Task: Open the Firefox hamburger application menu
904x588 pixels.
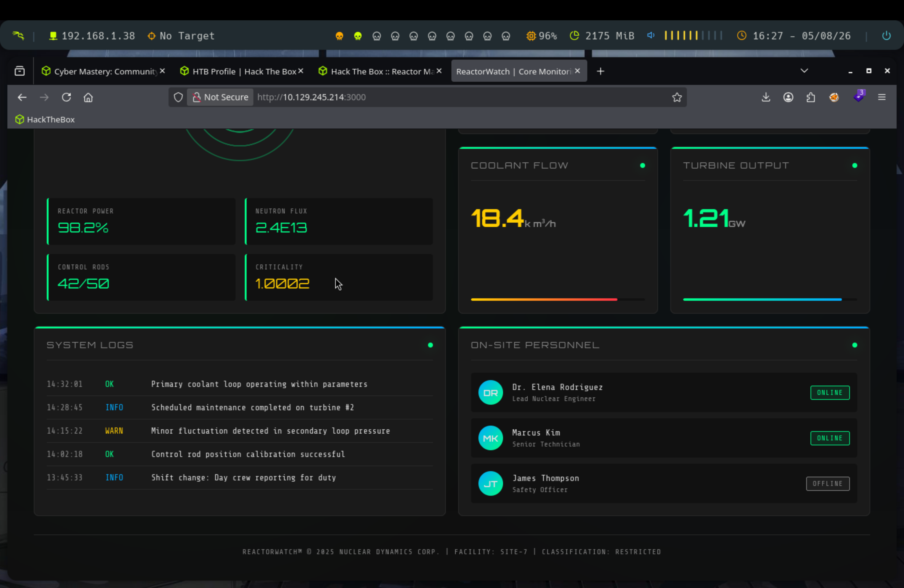Action: (x=882, y=97)
